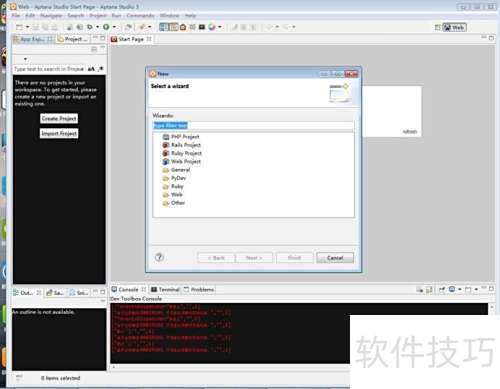This screenshot has height=389, width=500.
Task: Click the wizard filter text field
Action: [253, 126]
